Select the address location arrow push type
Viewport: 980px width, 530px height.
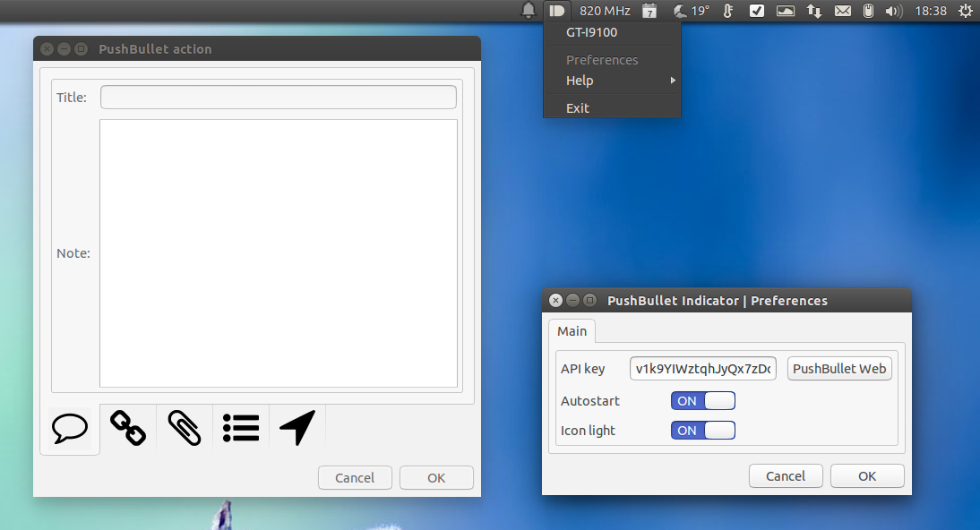(x=297, y=428)
